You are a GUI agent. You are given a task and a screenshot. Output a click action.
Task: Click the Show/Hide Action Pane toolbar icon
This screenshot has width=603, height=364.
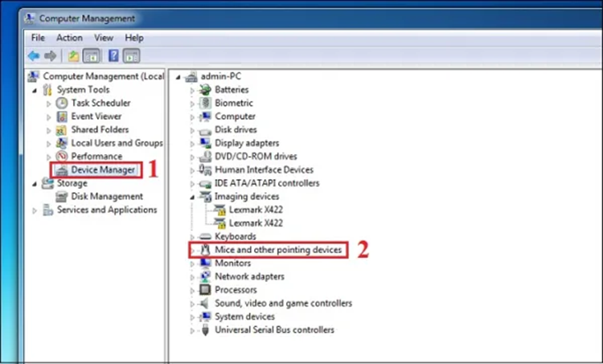[x=132, y=55]
